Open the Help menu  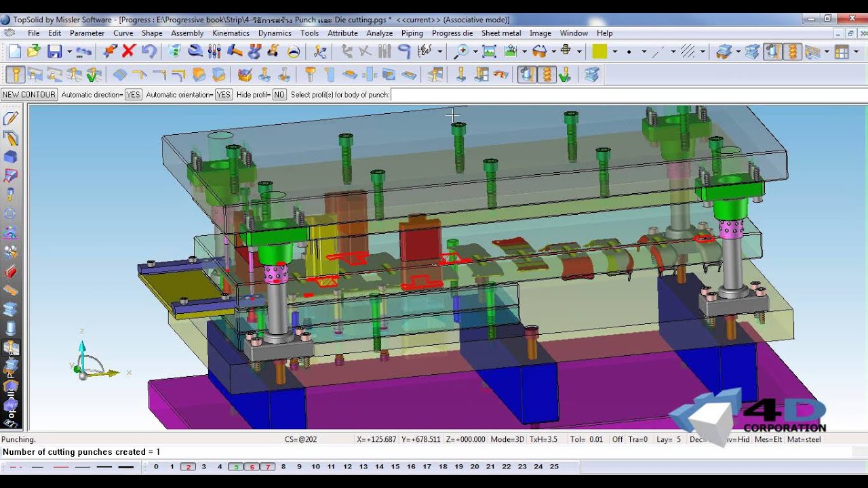coord(604,33)
